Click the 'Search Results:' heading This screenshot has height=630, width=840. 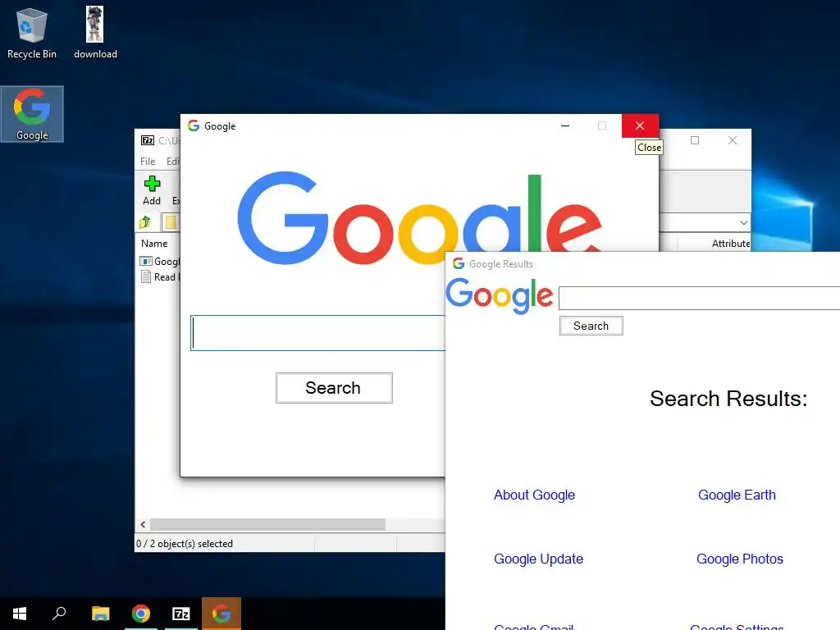[x=728, y=399]
